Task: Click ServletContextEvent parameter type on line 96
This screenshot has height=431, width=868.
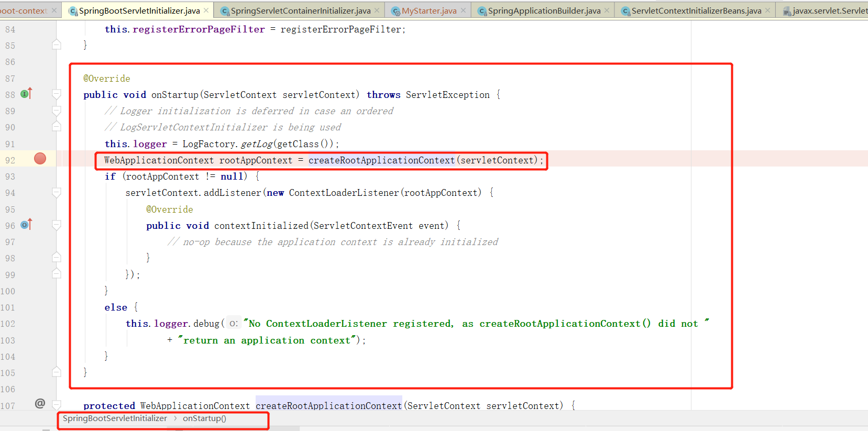Action: (x=363, y=226)
